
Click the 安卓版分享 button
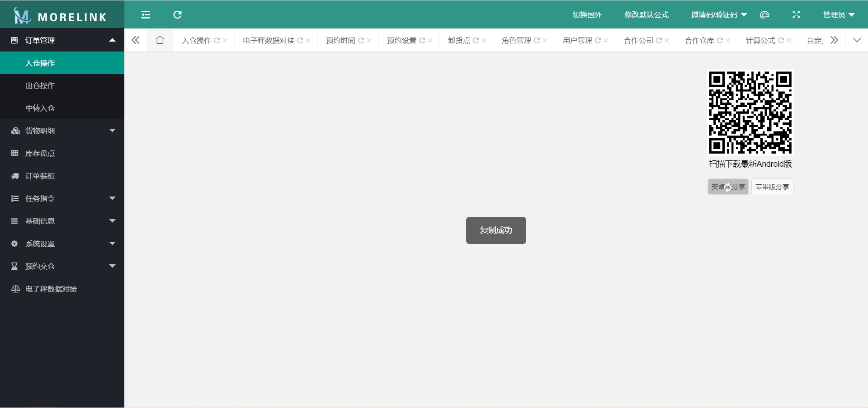point(728,187)
